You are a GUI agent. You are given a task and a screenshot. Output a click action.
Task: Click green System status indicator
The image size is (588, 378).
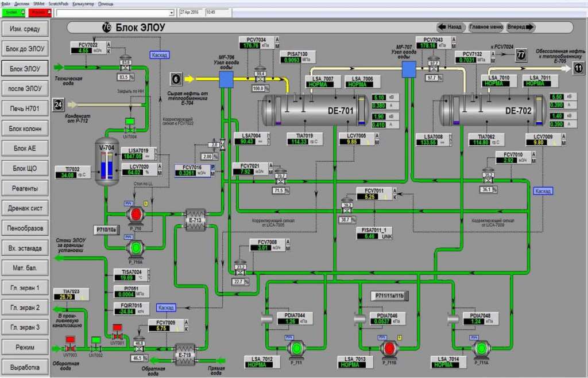(14, 13)
